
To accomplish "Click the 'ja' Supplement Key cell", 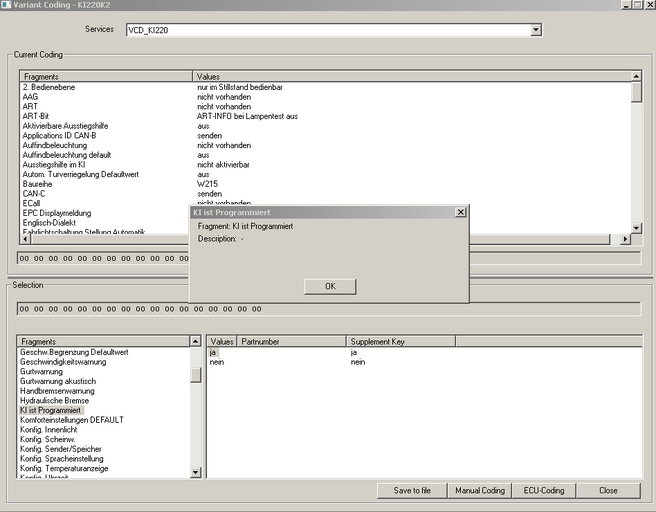I will pos(354,352).
